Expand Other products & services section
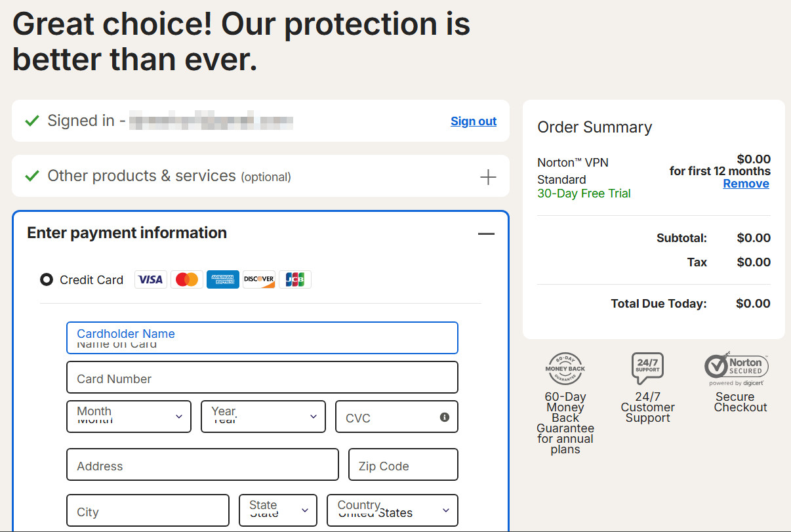This screenshot has height=532, width=791. [488, 177]
